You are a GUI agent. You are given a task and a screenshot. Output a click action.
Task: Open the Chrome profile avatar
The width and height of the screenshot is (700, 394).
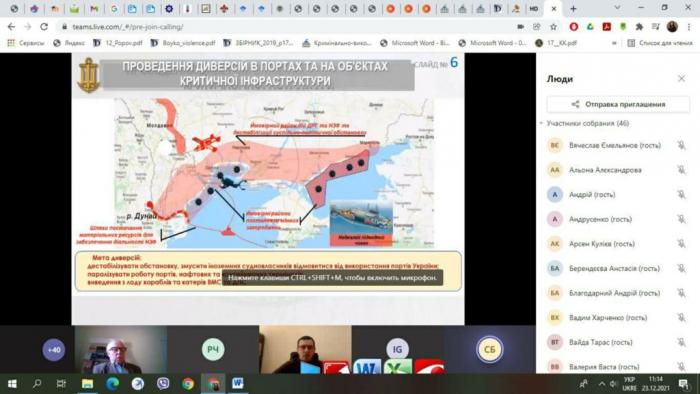coord(672,27)
